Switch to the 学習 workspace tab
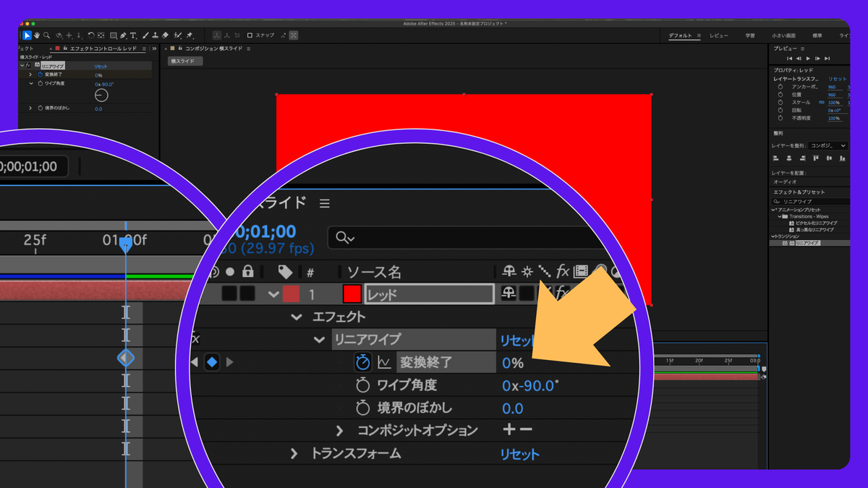868x488 pixels. 750,35
